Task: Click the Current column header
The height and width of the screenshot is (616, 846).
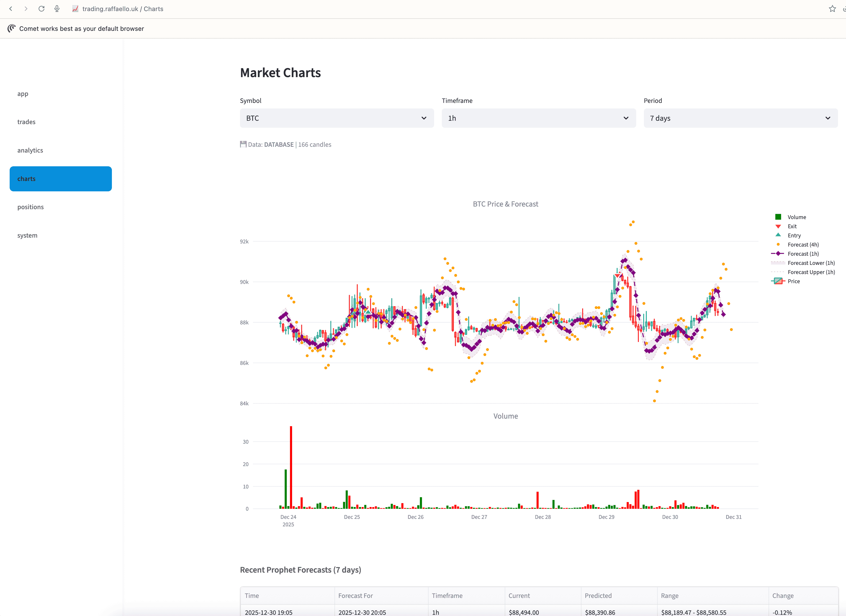Action: [x=543, y=596]
